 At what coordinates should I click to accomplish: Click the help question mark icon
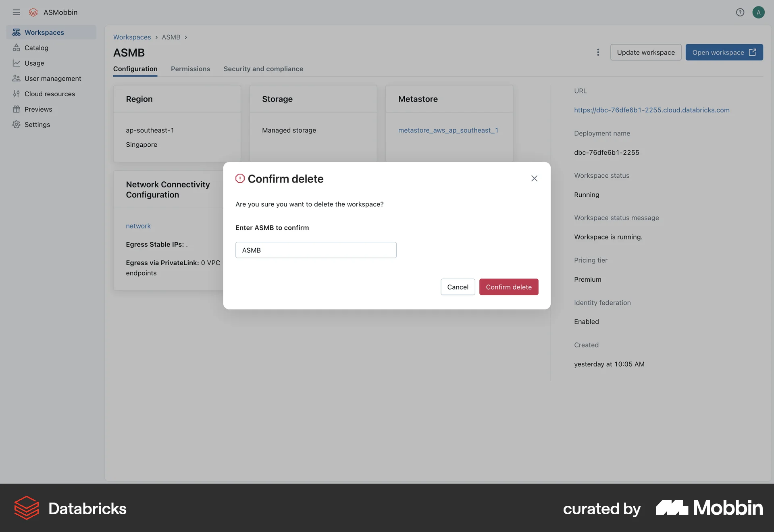point(740,12)
